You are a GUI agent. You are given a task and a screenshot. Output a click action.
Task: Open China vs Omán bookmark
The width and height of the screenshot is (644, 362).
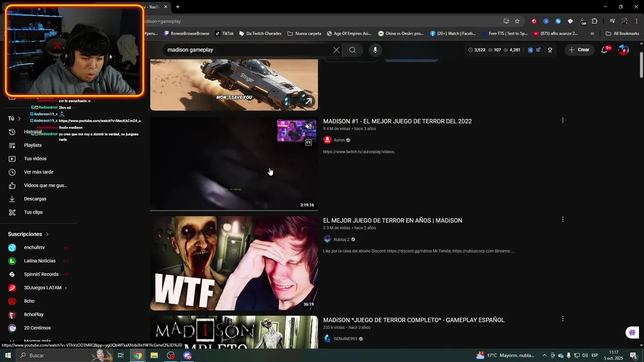pyautogui.click(x=401, y=34)
